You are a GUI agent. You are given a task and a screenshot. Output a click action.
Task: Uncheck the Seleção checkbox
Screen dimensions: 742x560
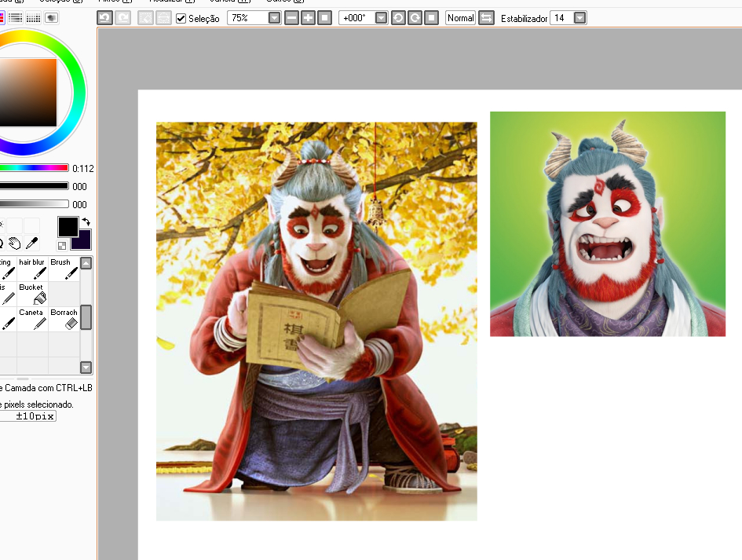point(181,18)
